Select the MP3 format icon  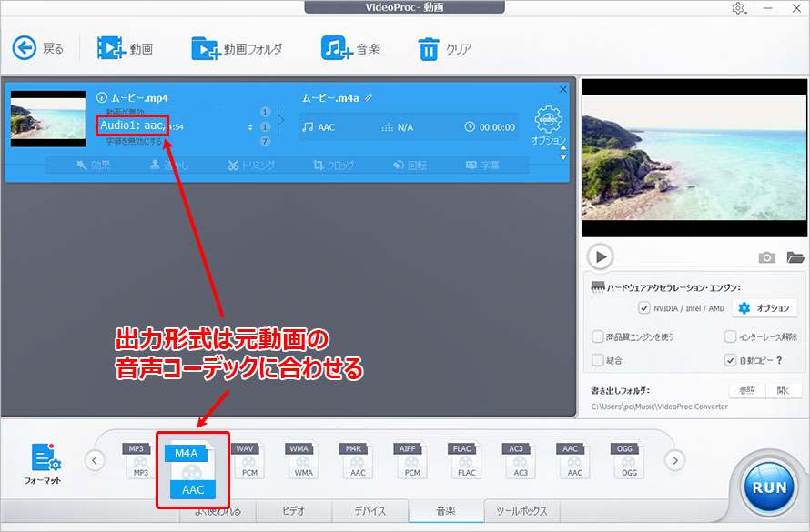coord(138,460)
